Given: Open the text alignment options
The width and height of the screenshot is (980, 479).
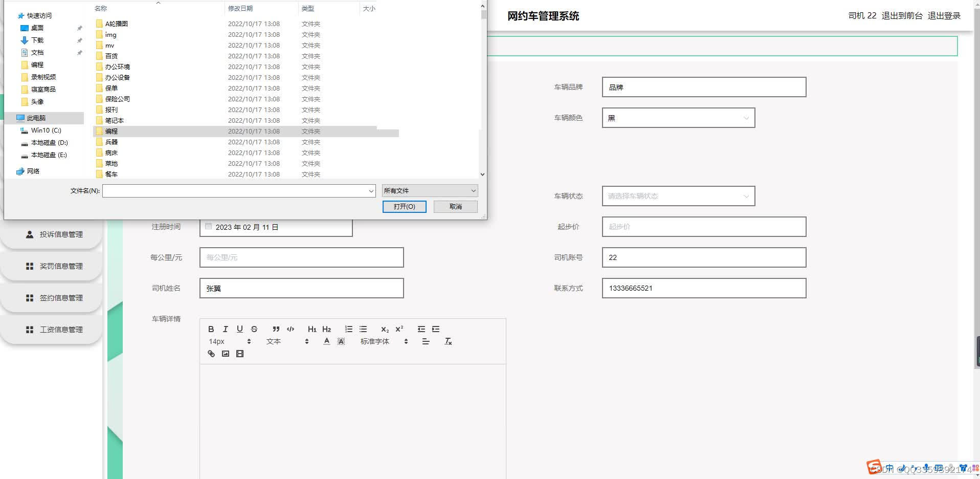Looking at the screenshot, I should (x=426, y=341).
